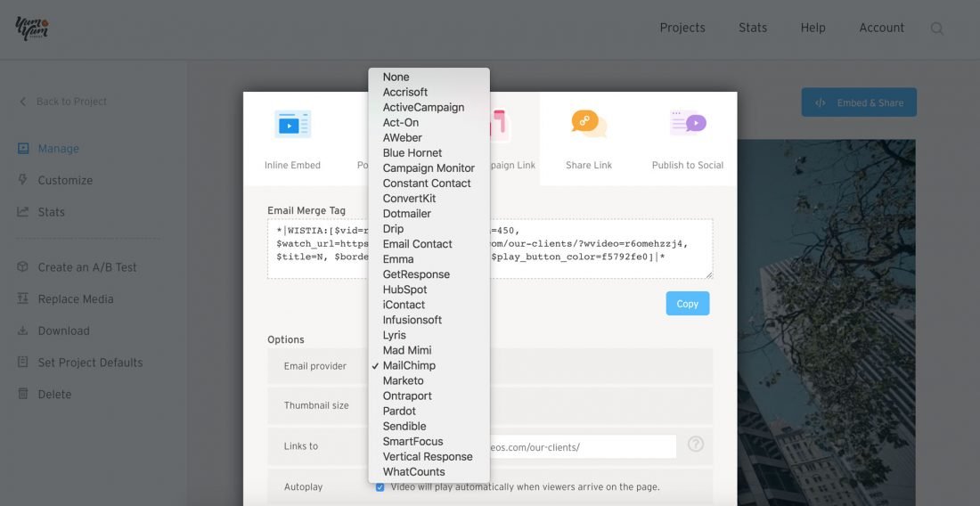The width and height of the screenshot is (980, 506).
Task: Click the Customize lightning icon
Action: click(23, 180)
